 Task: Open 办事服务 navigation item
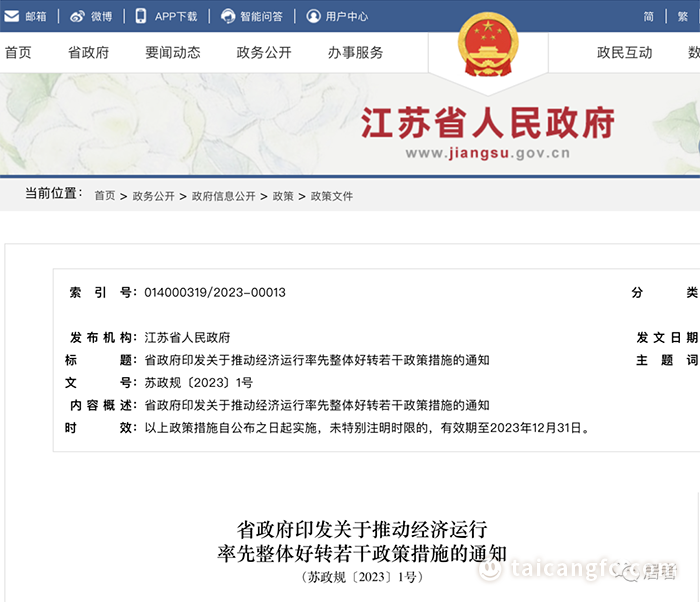[355, 53]
